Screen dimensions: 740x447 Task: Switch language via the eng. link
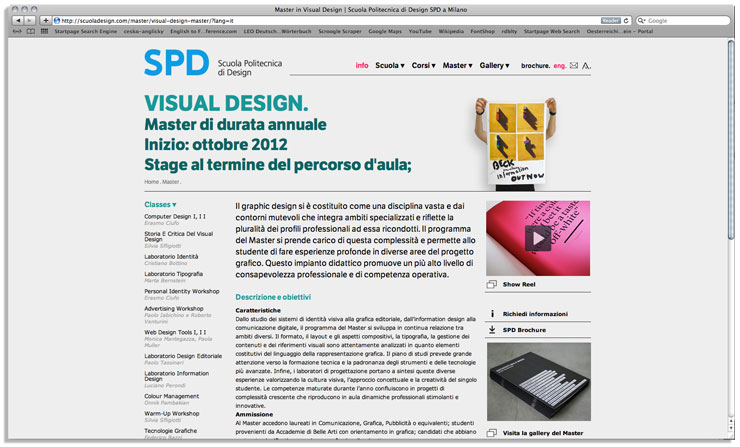(x=559, y=66)
